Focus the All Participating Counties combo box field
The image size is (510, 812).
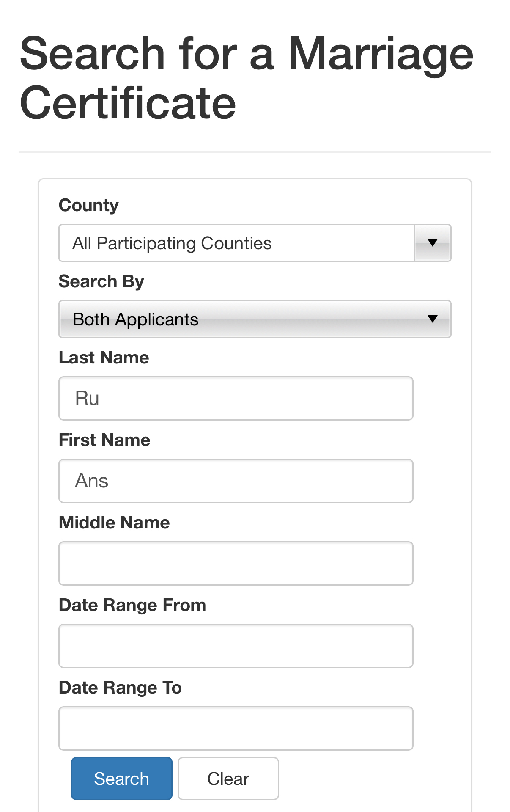(236, 243)
